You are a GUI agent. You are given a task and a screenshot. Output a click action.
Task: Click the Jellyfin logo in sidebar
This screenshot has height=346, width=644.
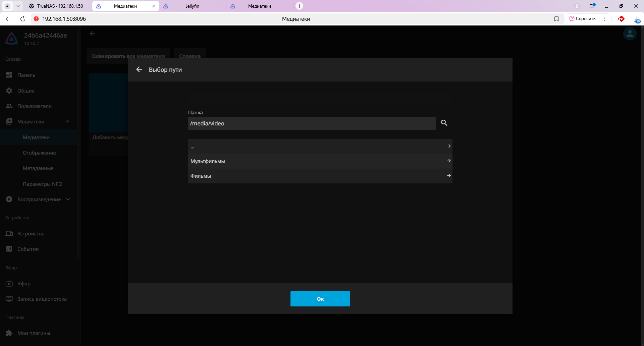tap(12, 39)
